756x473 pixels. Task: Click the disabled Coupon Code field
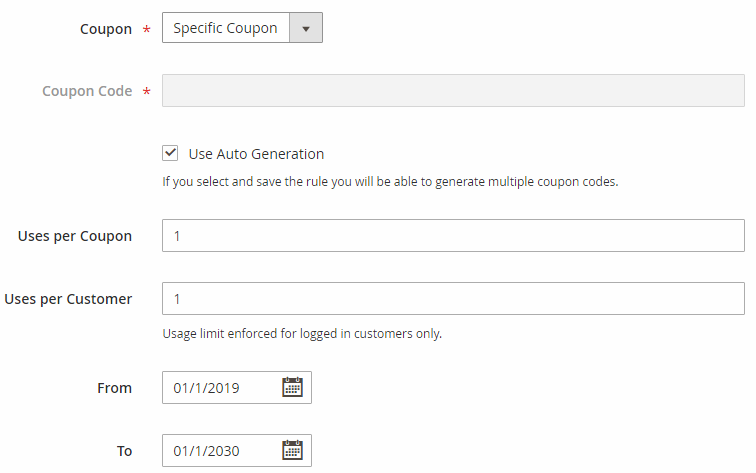pyautogui.click(x=452, y=91)
